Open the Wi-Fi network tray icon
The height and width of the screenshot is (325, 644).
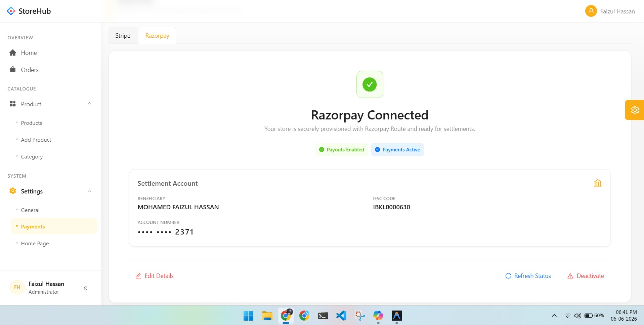567,316
